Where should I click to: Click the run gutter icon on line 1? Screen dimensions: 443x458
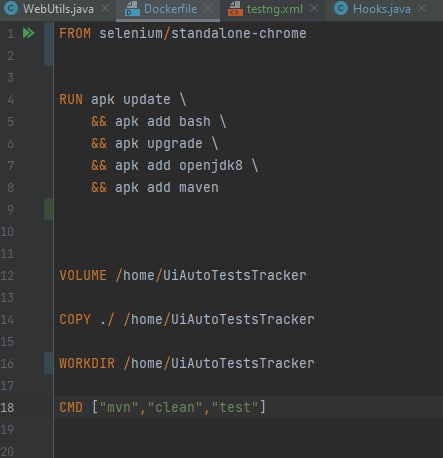[28, 33]
